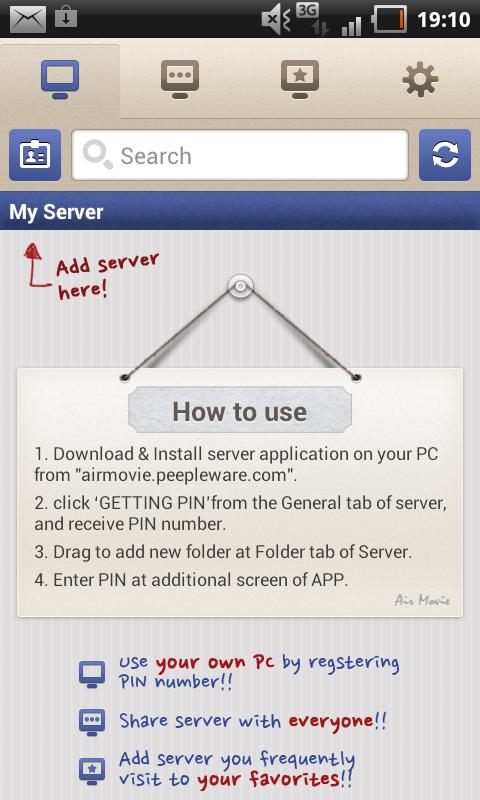Screen dimensions: 480x800
Task: Tap the 'Share server with everyone!!' text
Action: coord(252,722)
